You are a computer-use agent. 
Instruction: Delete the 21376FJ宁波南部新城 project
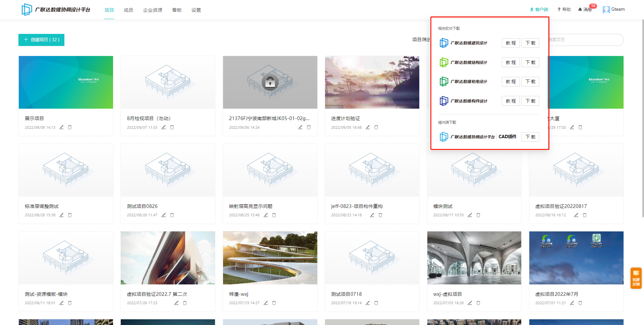(x=309, y=127)
